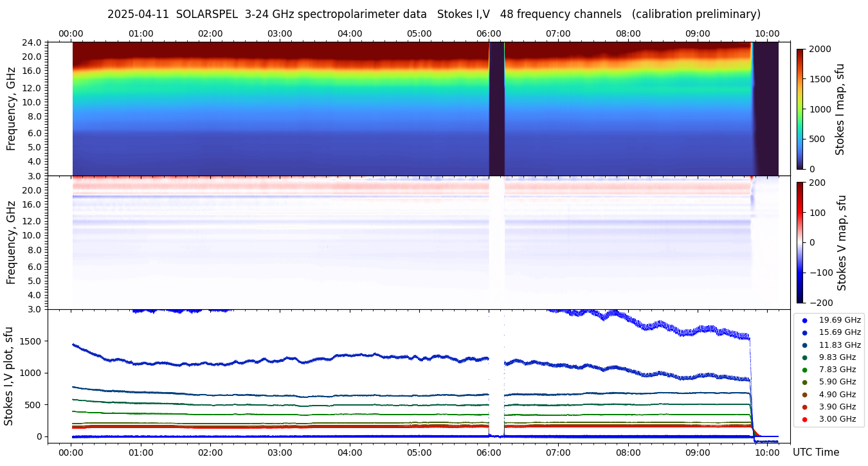
Task: Click the 3.00 GHz red legend dot
Action: point(804,420)
